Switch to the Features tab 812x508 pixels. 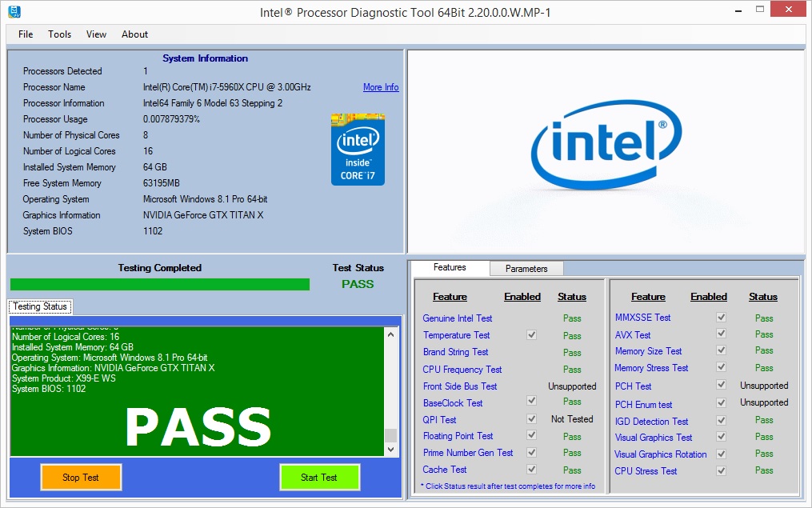[x=450, y=268]
